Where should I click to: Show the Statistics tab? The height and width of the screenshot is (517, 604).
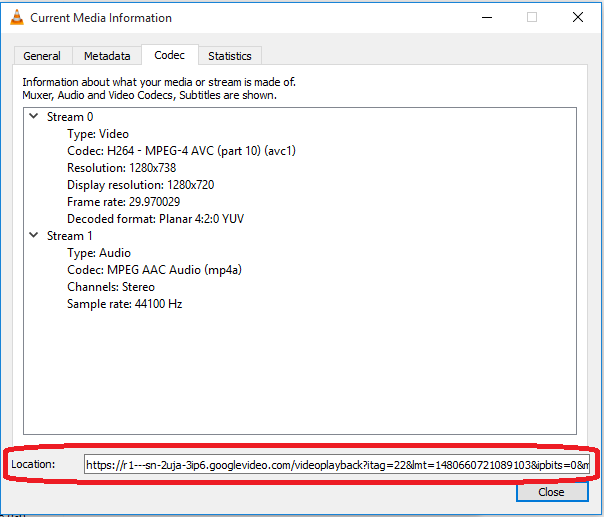coord(230,56)
